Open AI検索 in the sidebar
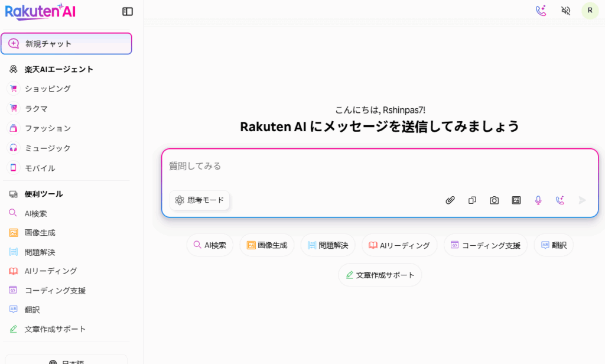 35,213
